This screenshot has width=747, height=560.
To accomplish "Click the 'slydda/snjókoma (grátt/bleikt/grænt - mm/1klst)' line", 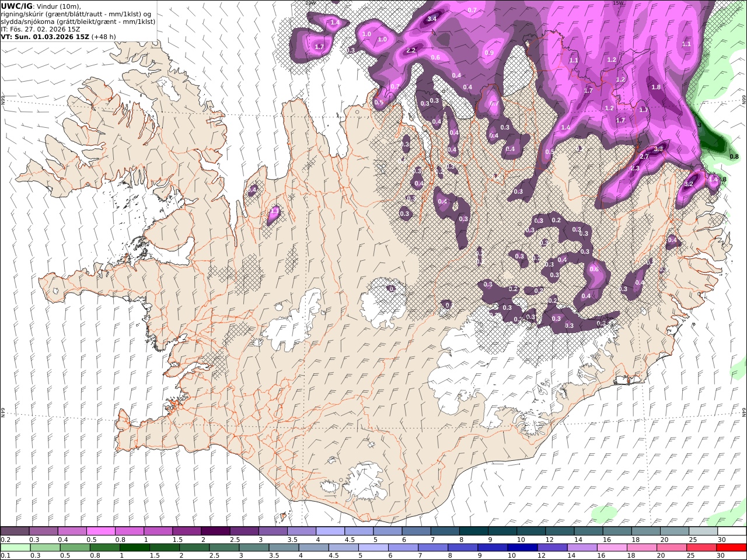I will 78,21.
